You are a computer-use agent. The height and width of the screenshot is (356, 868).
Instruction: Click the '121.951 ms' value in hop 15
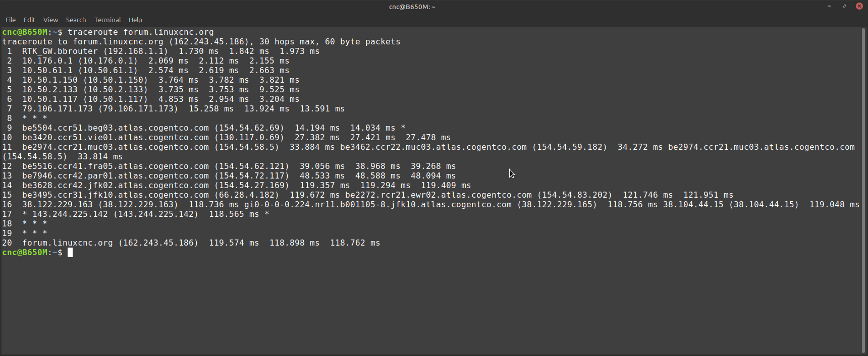(709, 195)
